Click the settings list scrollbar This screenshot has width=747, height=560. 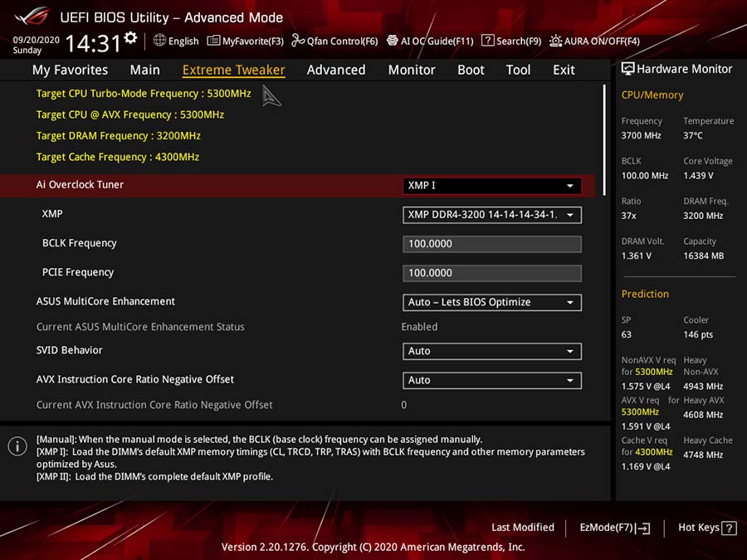(604, 140)
